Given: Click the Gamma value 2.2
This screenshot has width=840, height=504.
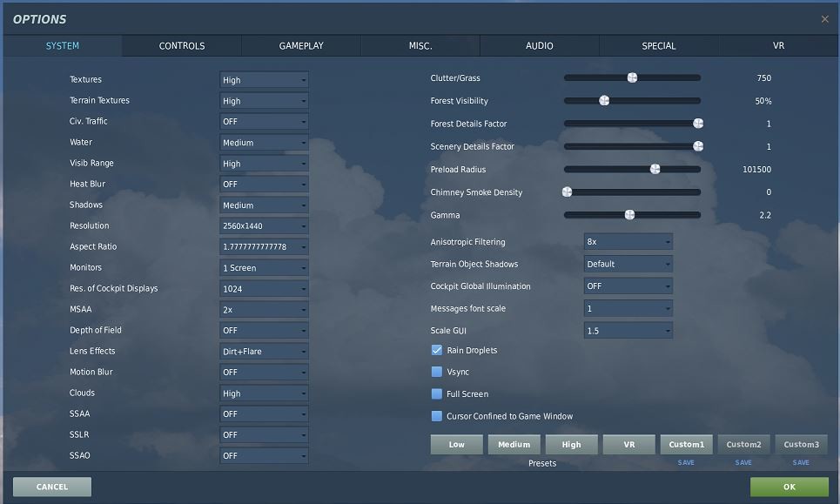Looking at the screenshot, I should pos(765,215).
